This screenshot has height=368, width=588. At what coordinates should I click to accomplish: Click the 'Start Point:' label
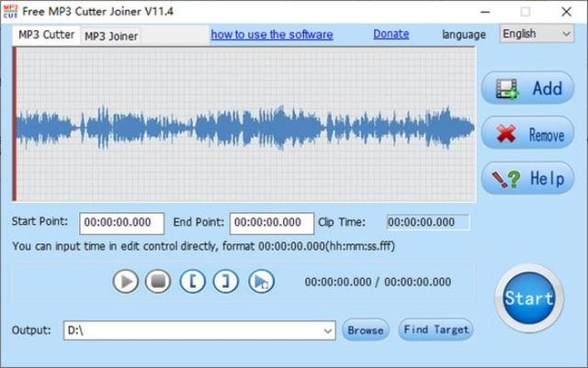click(x=40, y=221)
